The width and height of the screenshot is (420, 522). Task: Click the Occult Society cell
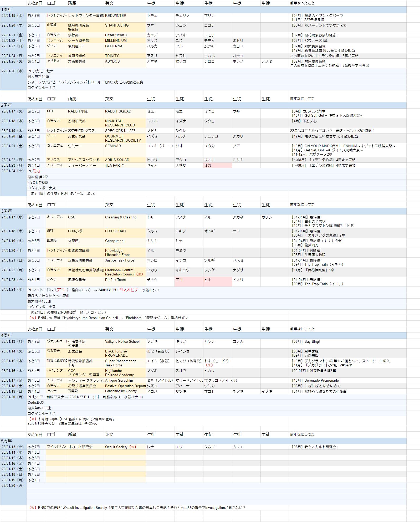click(125, 447)
